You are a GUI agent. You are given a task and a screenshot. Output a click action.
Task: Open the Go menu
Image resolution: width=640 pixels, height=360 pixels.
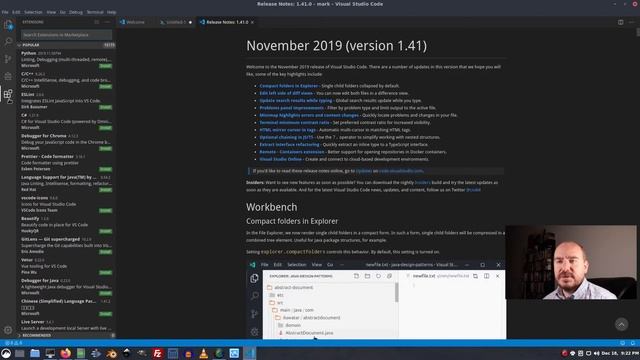pyautogui.click(x=62, y=12)
